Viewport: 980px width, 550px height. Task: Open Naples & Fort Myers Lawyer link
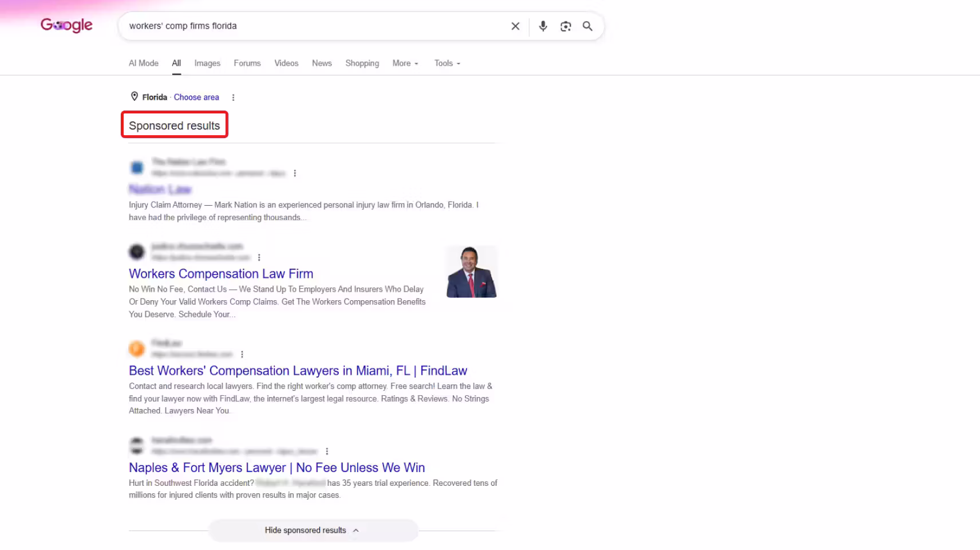(x=277, y=467)
